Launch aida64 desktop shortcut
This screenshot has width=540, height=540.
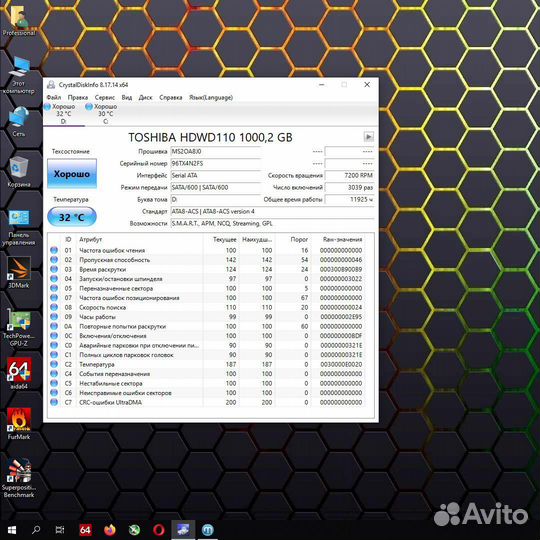click(19, 373)
